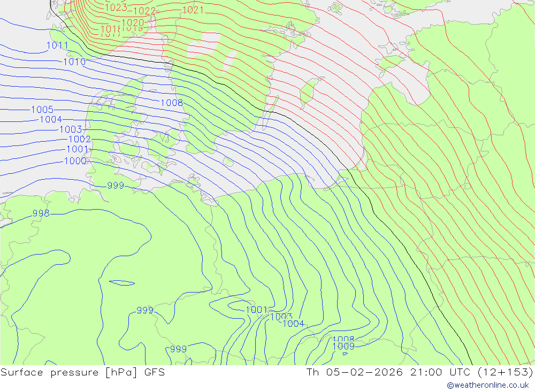Click the 1005 isobar label
The image size is (535, 392).
(42, 110)
